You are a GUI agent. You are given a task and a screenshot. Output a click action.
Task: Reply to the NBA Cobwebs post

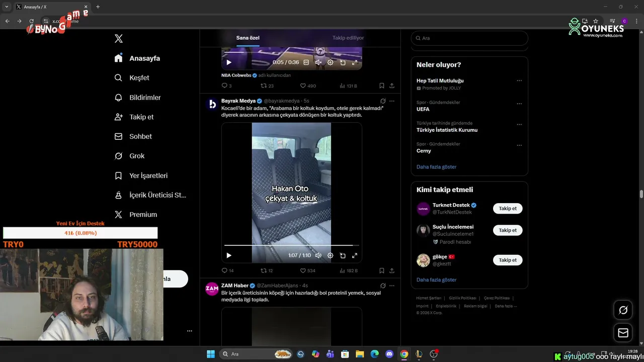[x=226, y=86]
